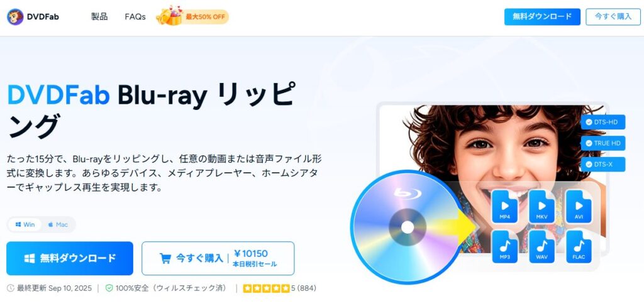
Task: Click the header 今すぐ購入 button
Action: point(613,17)
